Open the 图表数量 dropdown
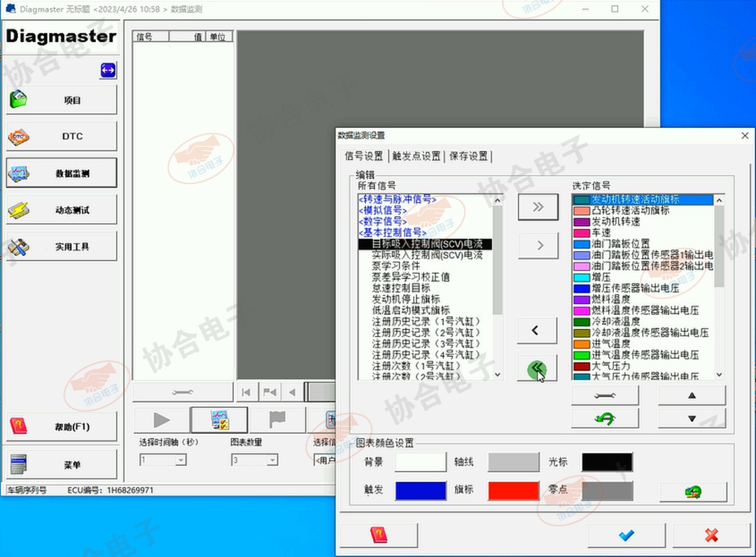Screen dimensions: 756x557 [x=272, y=460]
